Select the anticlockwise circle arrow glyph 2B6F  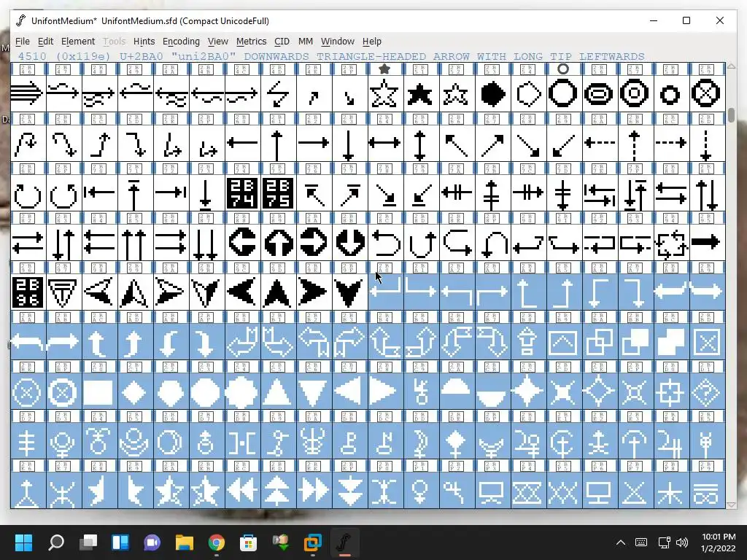click(x=63, y=192)
